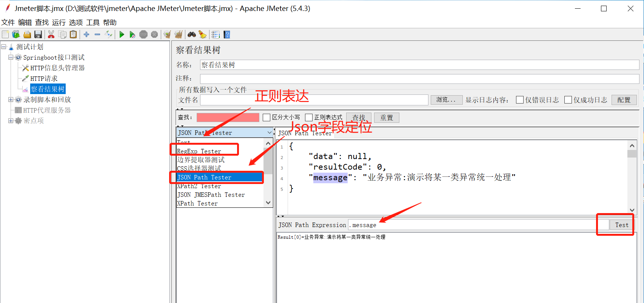Select 察看结果树 listener in the tree
This screenshot has width=644, height=303.
(x=48, y=89)
